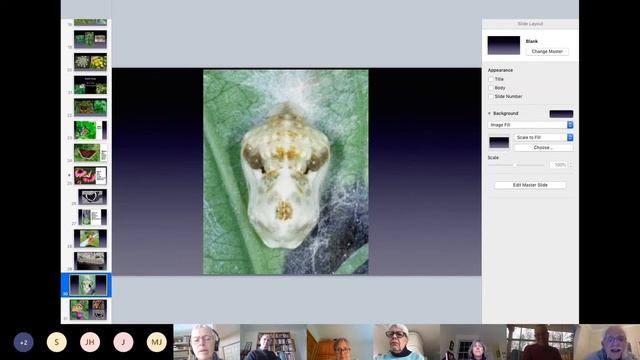Viewport: 640px width, 360px height.
Task: Collapse the Background section triangle
Action: (x=489, y=113)
